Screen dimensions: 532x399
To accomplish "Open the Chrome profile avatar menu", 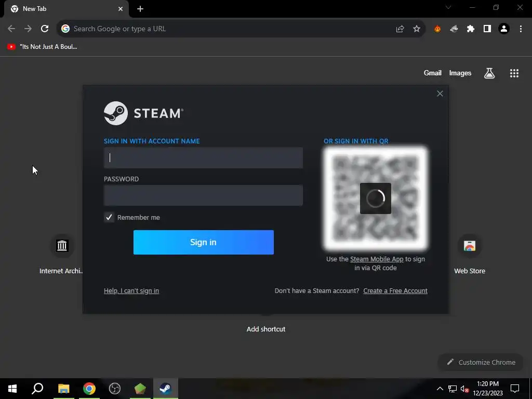I will (x=504, y=29).
